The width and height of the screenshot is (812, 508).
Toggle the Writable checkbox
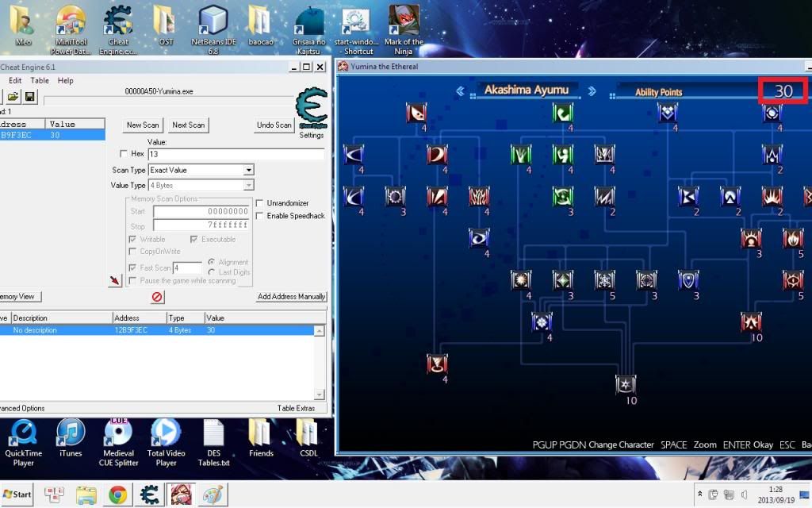click(x=132, y=239)
